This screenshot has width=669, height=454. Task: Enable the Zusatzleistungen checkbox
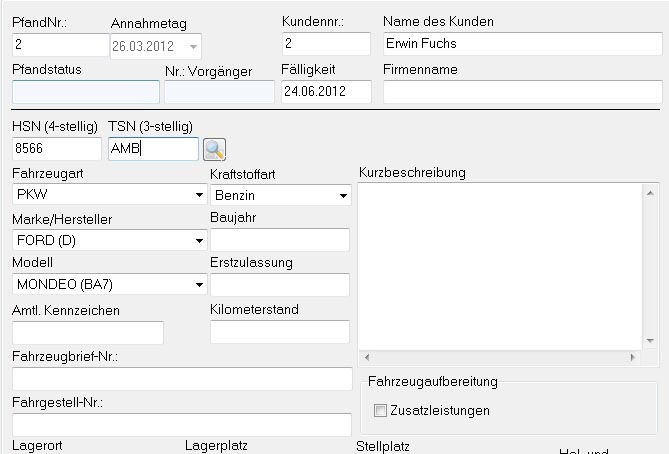pos(380,410)
